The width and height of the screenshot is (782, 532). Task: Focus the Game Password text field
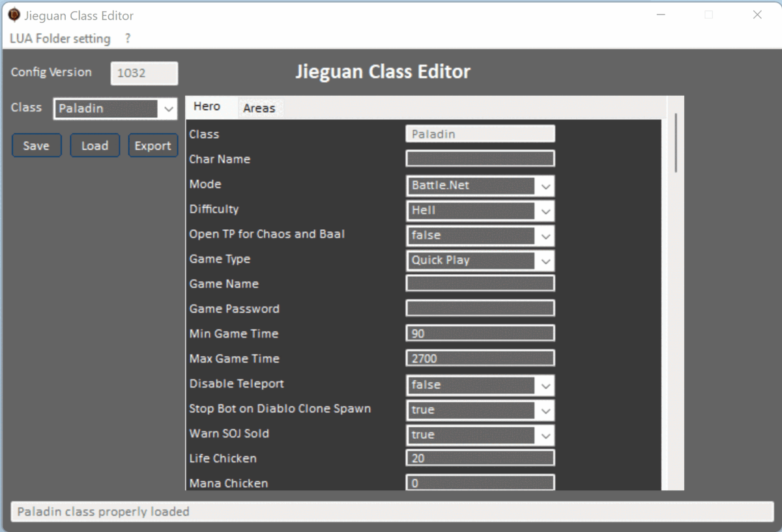click(x=480, y=309)
